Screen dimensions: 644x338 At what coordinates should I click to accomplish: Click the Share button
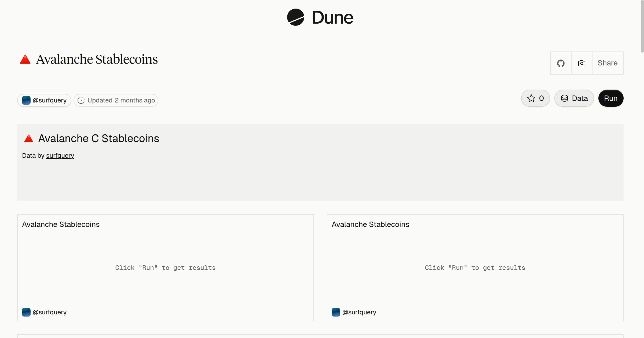click(608, 63)
